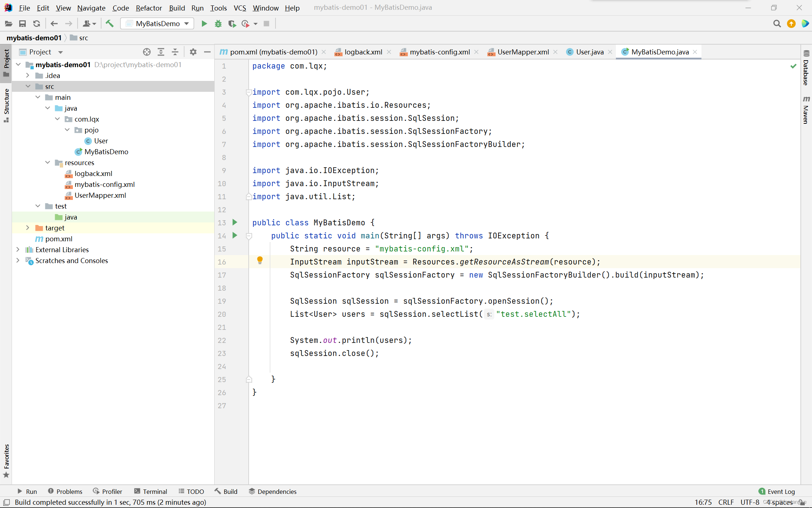
Task: Click the Reload from disk icon
Action: [x=37, y=24]
